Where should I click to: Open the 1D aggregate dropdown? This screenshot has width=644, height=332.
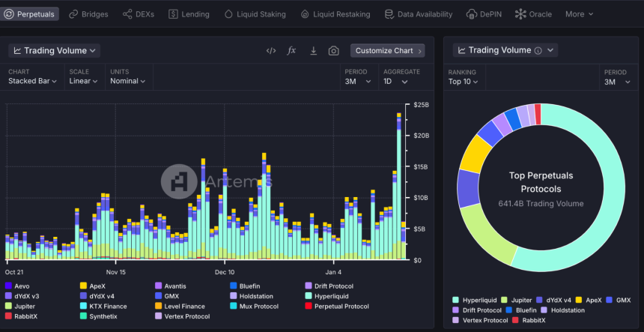pos(395,82)
